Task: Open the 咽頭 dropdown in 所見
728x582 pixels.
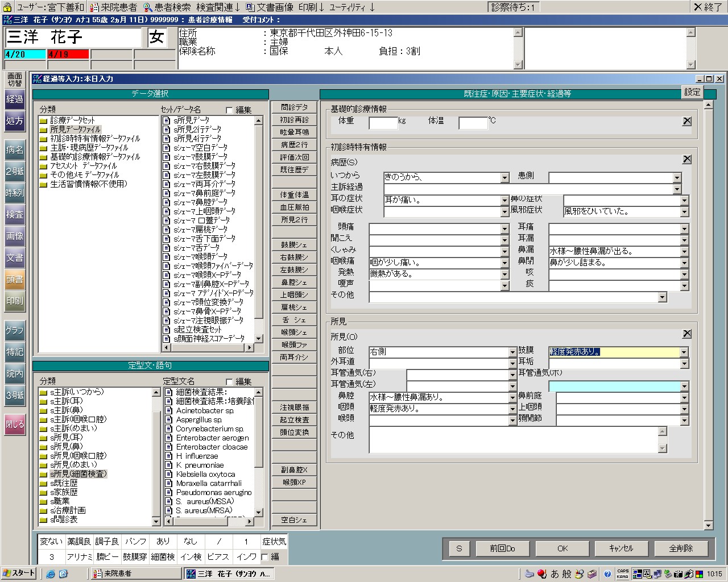Action: (x=512, y=409)
